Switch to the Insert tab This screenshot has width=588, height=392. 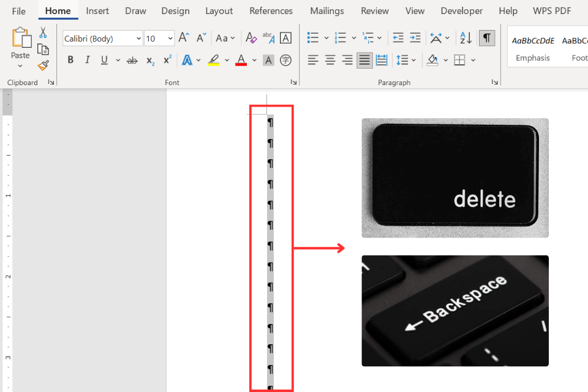pos(97,11)
